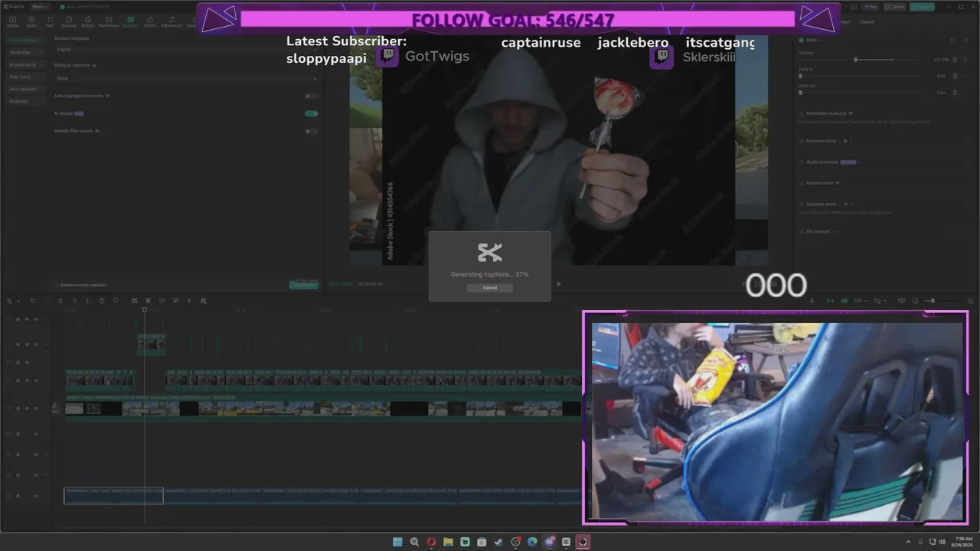Toggle the Basic section checkbox
Image resolution: width=980 pixels, height=551 pixels.
click(801, 40)
